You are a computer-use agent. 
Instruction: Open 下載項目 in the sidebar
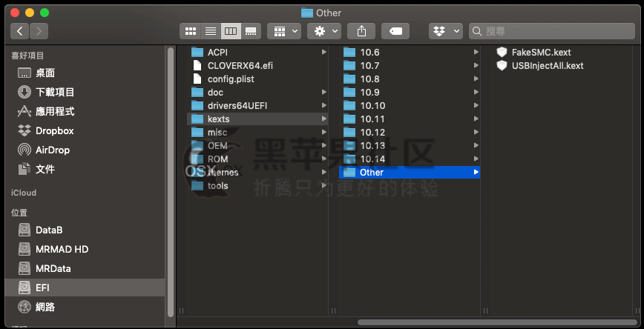85,93
